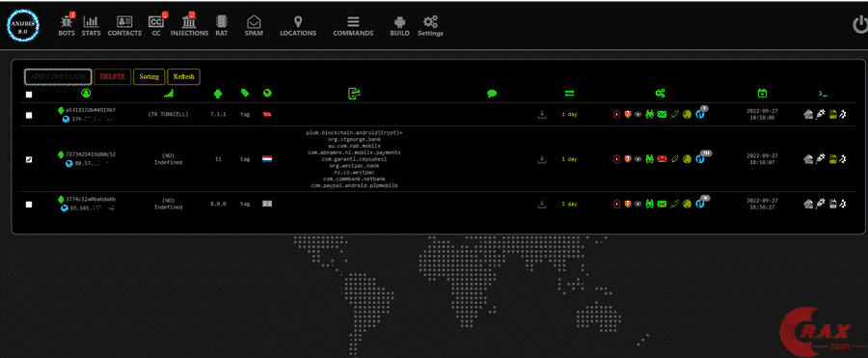This screenshot has width=868, height=358.
Task: Open the LOCATIONS pin page
Action: (x=298, y=25)
